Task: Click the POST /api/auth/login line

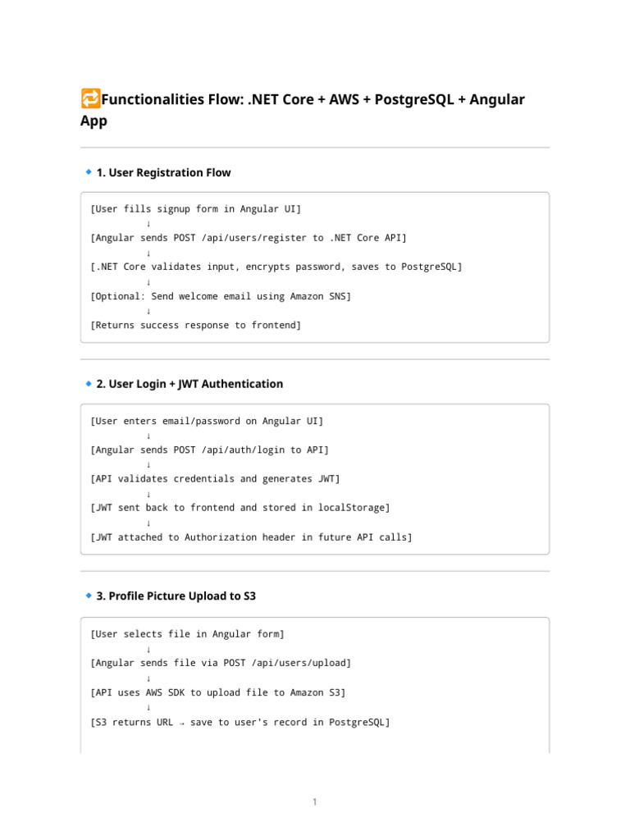Action: coord(210,450)
